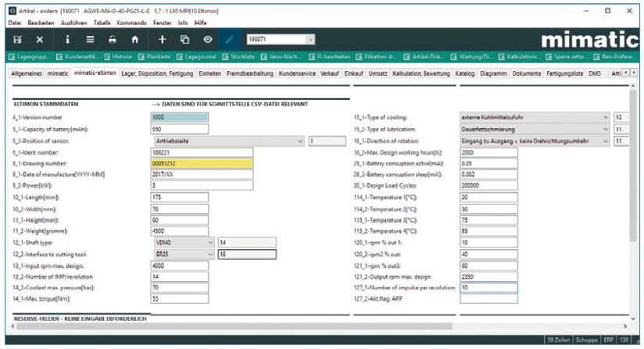
Task: Switch to the Fremdbearbeitung tab
Action: [x=250, y=73]
